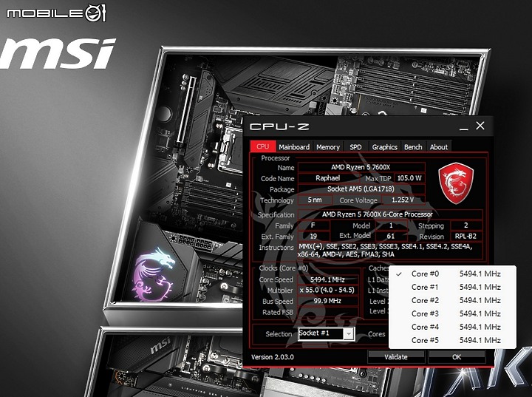Click the Family value F

[313, 225]
